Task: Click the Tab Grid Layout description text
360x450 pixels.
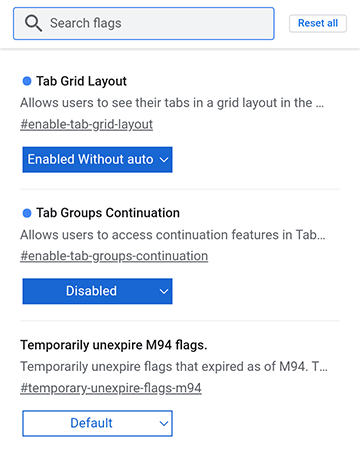Action: [x=172, y=103]
